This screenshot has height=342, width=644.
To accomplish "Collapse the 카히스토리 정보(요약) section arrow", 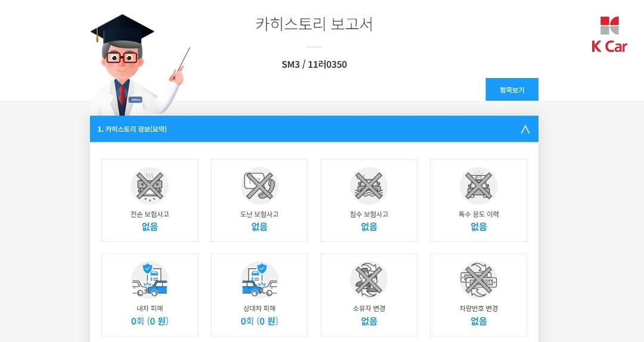I will (525, 129).
